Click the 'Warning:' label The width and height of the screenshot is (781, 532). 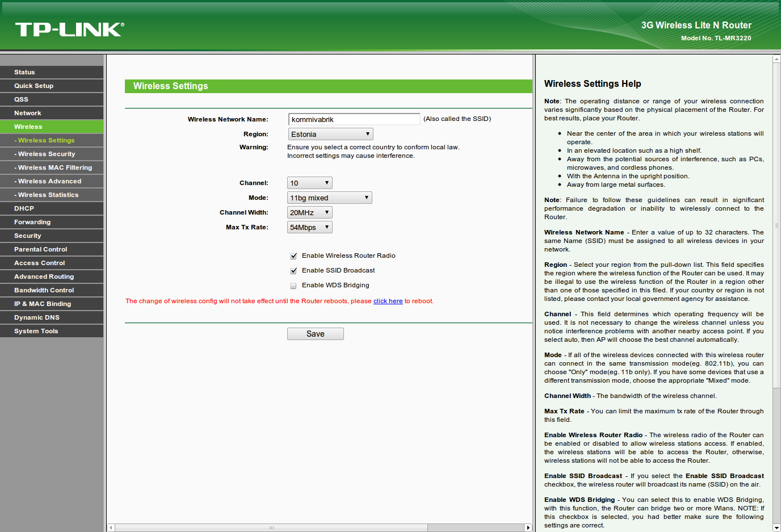click(254, 147)
